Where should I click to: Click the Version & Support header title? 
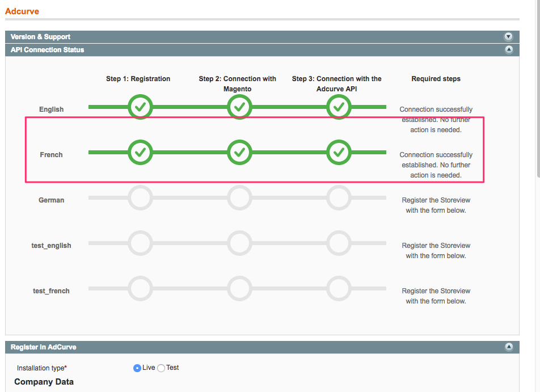click(x=40, y=37)
